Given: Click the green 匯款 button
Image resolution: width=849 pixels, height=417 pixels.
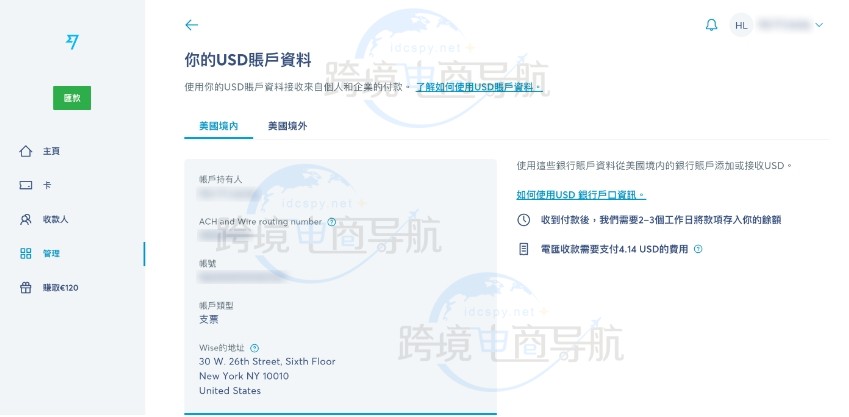Looking at the screenshot, I should tap(72, 98).
